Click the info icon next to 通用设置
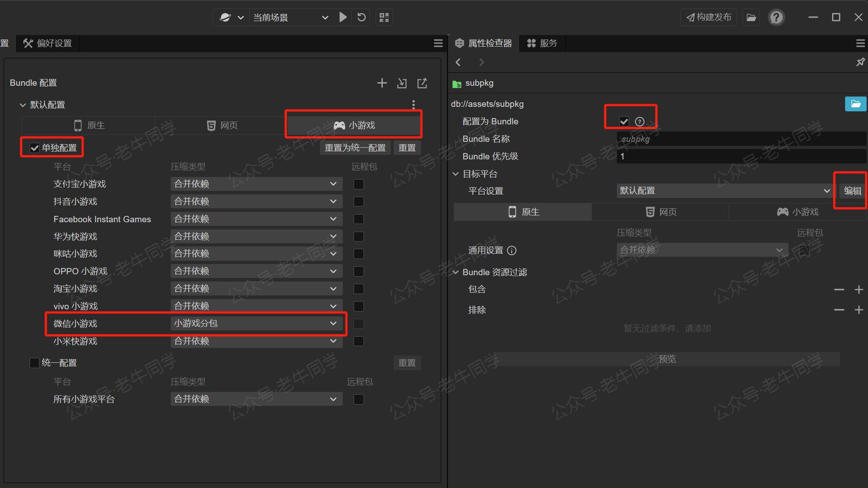The height and width of the screenshot is (488, 868). tap(512, 251)
